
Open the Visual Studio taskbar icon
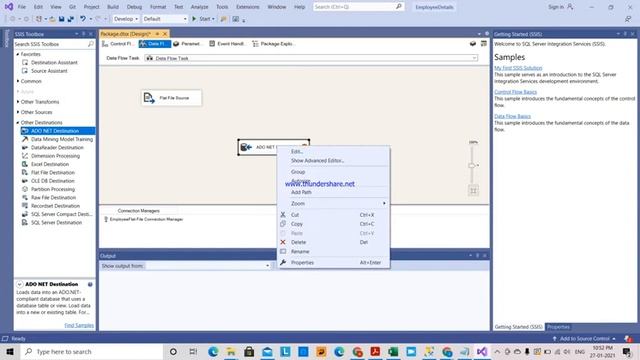point(482,351)
